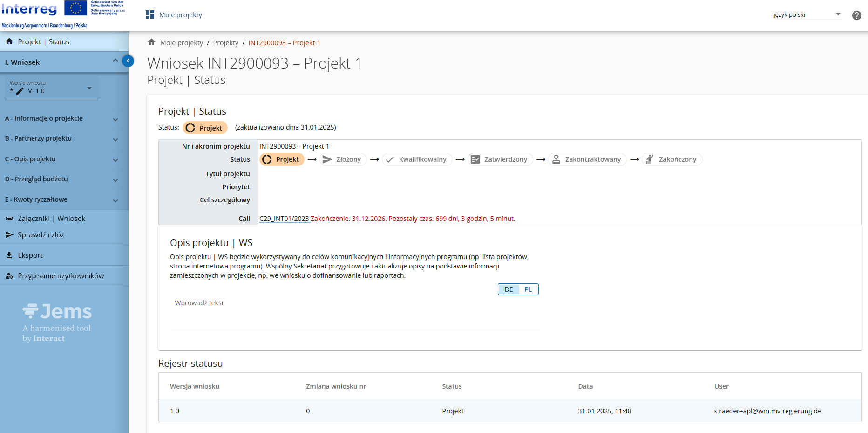Switch description language to DE
The height and width of the screenshot is (433, 868).
[509, 289]
